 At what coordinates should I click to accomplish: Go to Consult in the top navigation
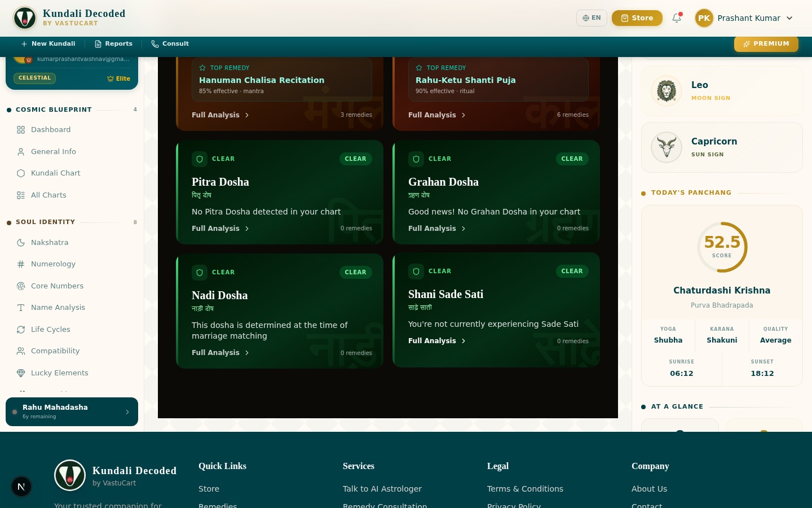click(x=170, y=44)
